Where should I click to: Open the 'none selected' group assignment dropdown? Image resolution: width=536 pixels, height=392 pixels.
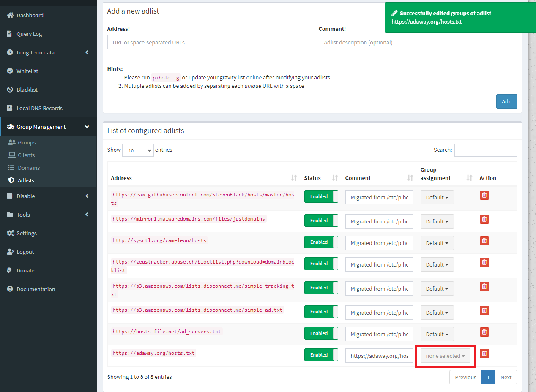[445, 356]
